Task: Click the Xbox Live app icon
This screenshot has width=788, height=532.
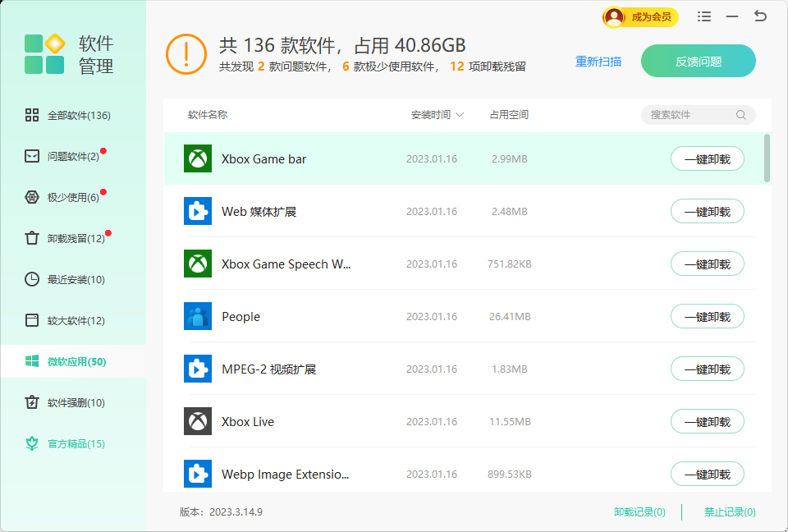Action: click(x=198, y=421)
